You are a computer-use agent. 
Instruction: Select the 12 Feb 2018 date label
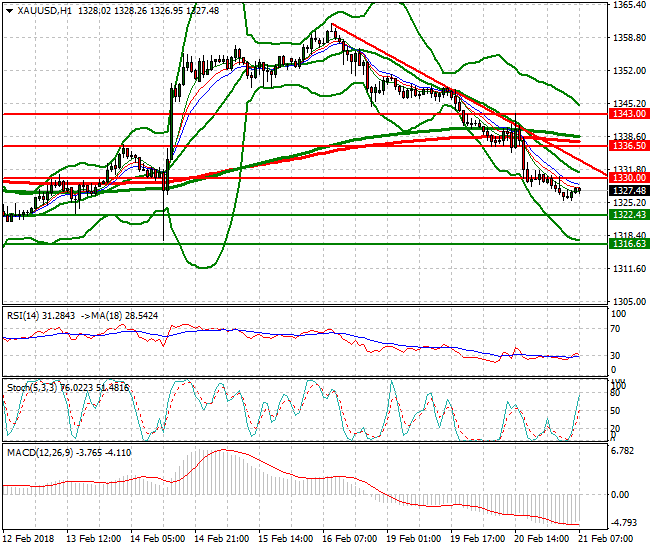(29, 539)
